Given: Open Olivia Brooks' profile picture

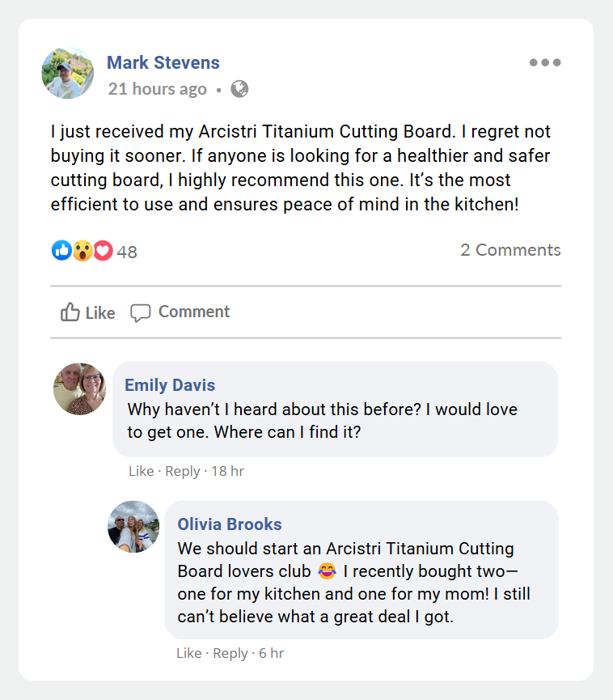Looking at the screenshot, I should (x=133, y=527).
